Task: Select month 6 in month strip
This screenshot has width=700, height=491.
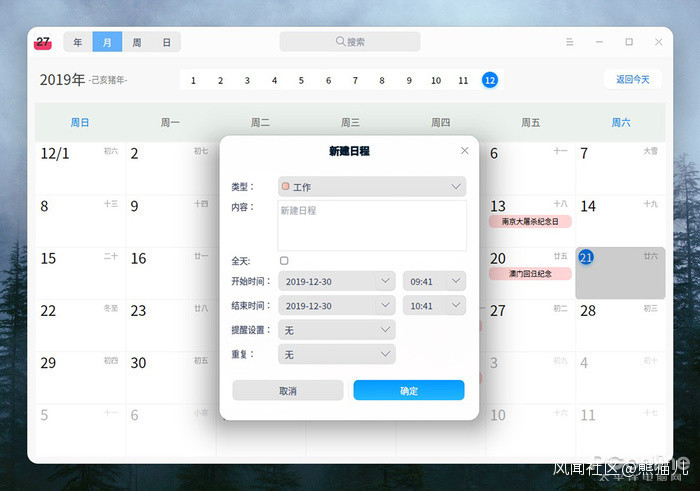Action: pyautogui.click(x=328, y=80)
